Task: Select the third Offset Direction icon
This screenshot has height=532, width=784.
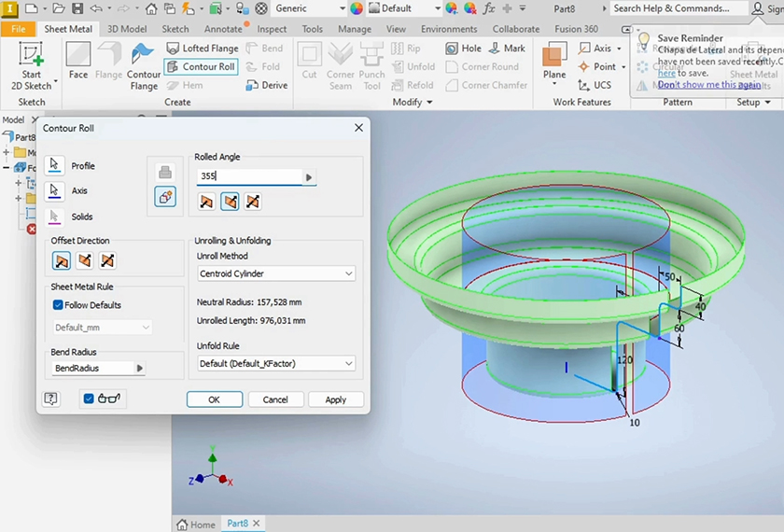Action: tap(107, 260)
